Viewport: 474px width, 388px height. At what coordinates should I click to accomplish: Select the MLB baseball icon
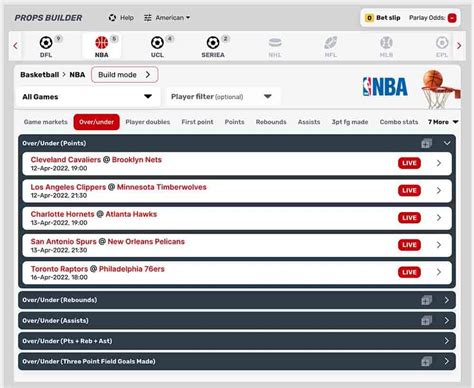(386, 43)
